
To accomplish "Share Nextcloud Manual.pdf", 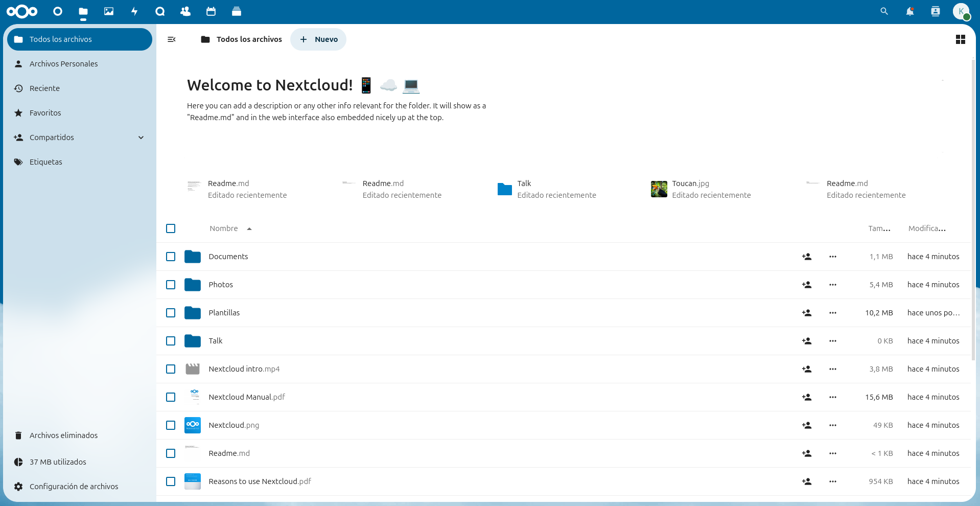I will point(807,397).
